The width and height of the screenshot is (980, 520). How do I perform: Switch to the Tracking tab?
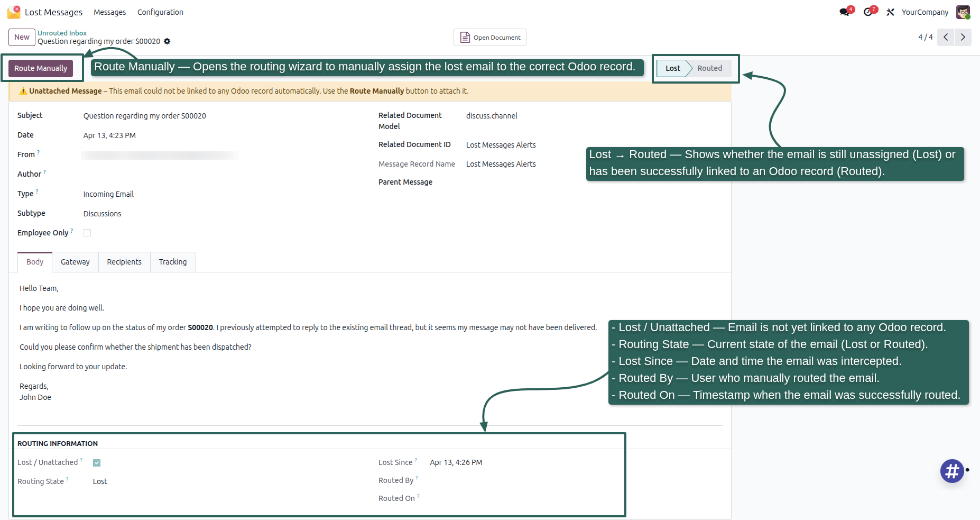[173, 262]
